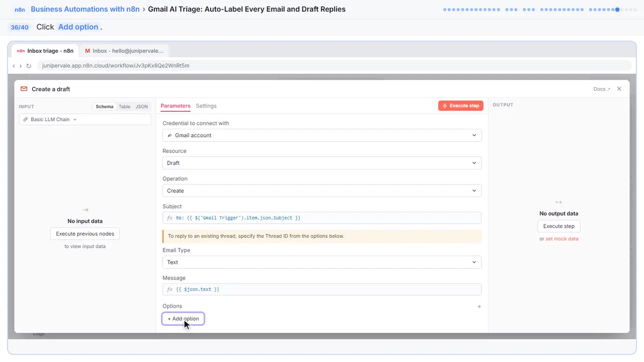
Task: Click the browser back arrow
Action: point(14,66)
